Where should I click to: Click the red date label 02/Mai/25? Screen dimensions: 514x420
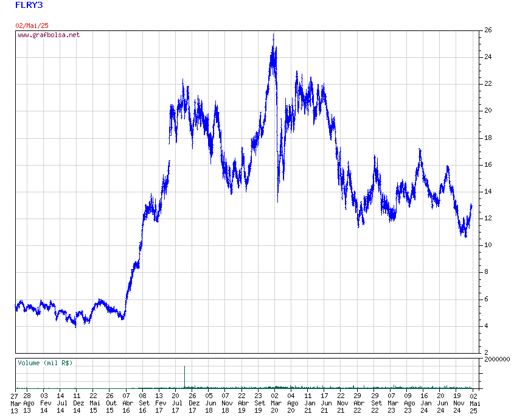tap(32, 26)
